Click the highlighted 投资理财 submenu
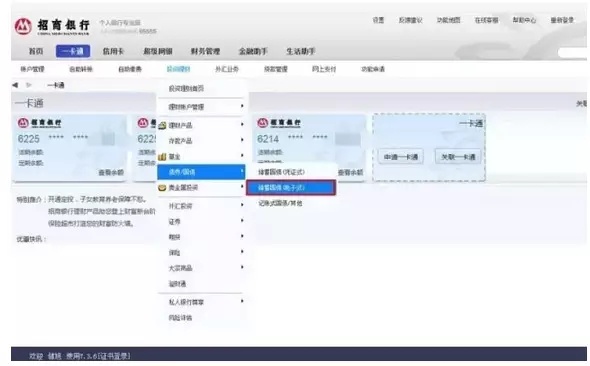The height and width of the screenshot is (366, 590). (x=178, y=69)
